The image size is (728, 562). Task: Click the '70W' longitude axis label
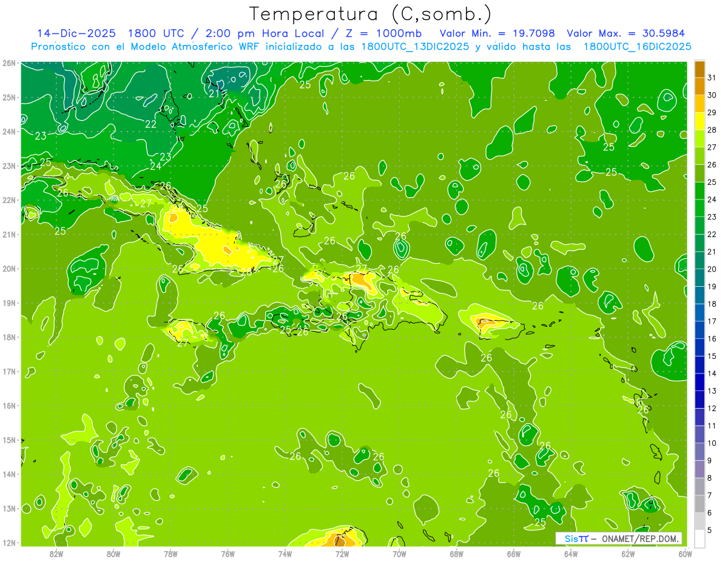[x=399, y=554]
